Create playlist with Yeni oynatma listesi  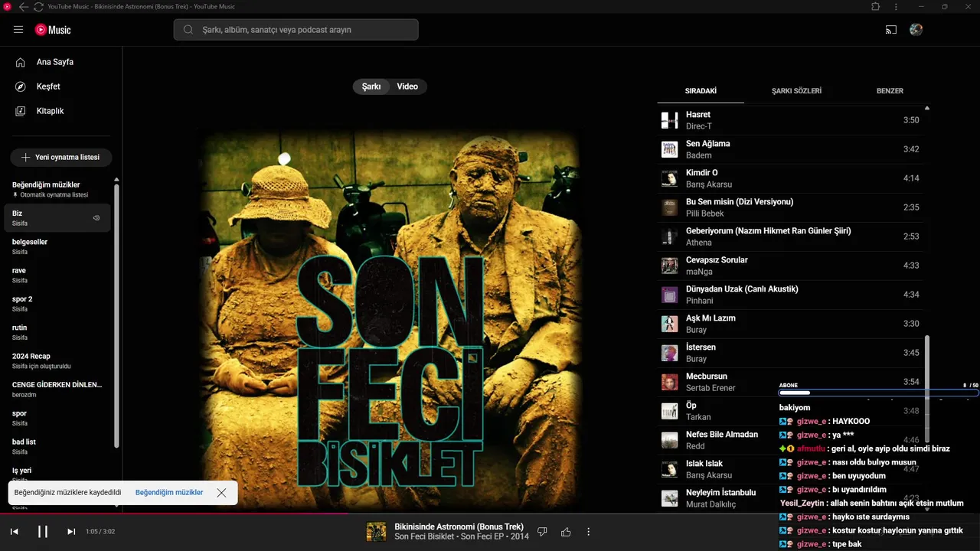pyautogui.click(x=60, y=157)
